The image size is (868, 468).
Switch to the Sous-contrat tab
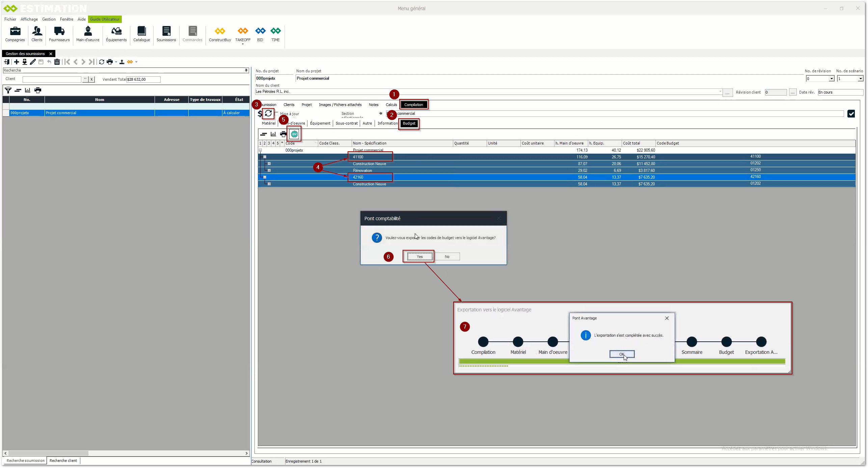tap(346, 123)
